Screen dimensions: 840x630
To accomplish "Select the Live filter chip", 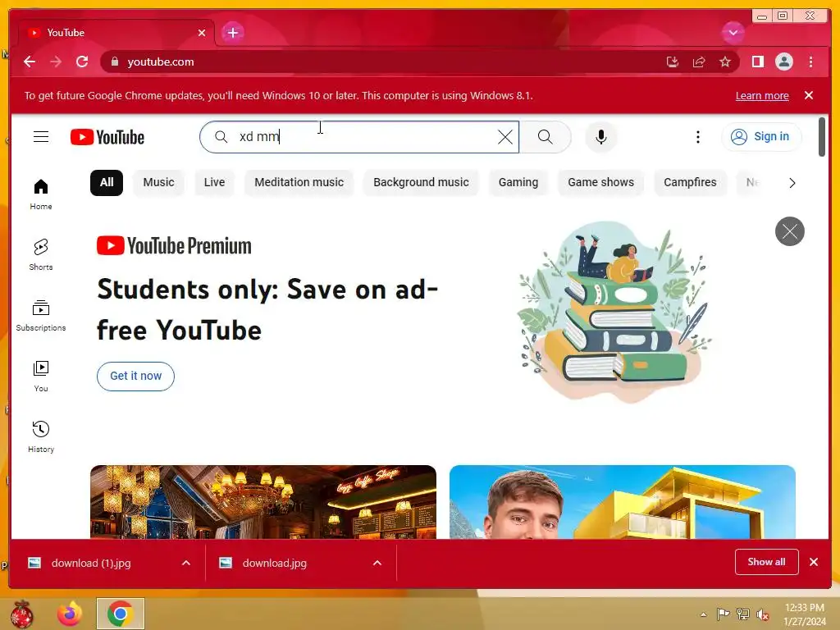I will tap(214, 182).
